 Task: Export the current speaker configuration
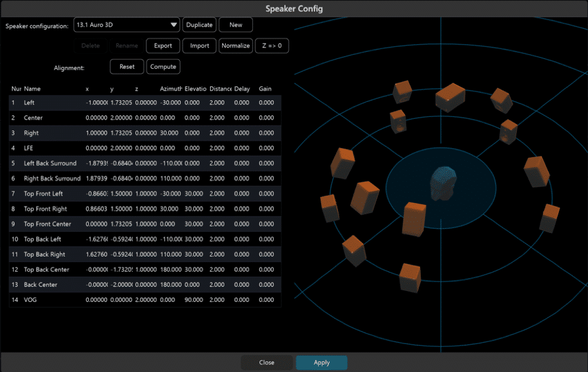coord(163,45)
